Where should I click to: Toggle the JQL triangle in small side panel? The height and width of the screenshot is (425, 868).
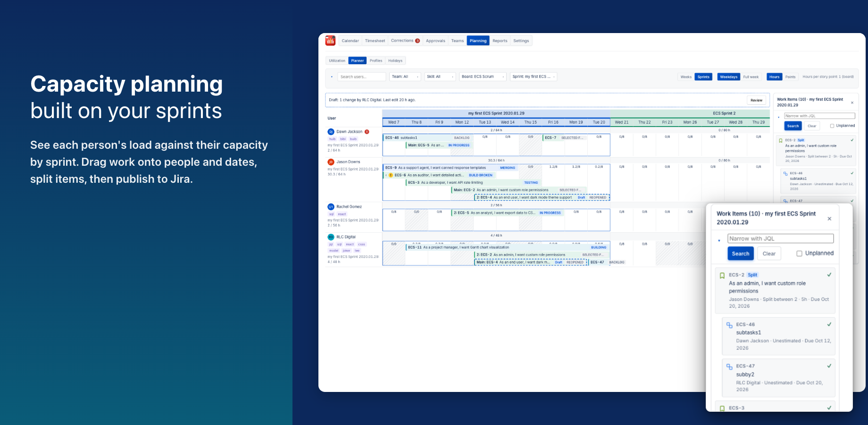tap(779, 117)
